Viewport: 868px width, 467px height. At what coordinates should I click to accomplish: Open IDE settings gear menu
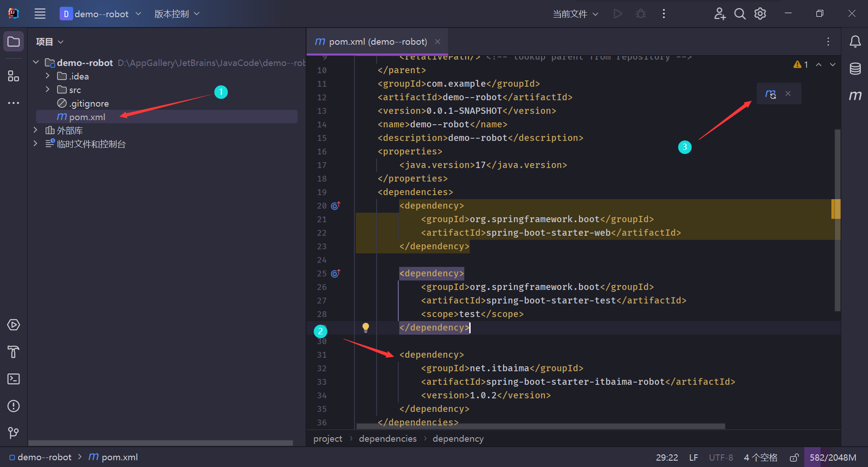[x=760, y=14]
